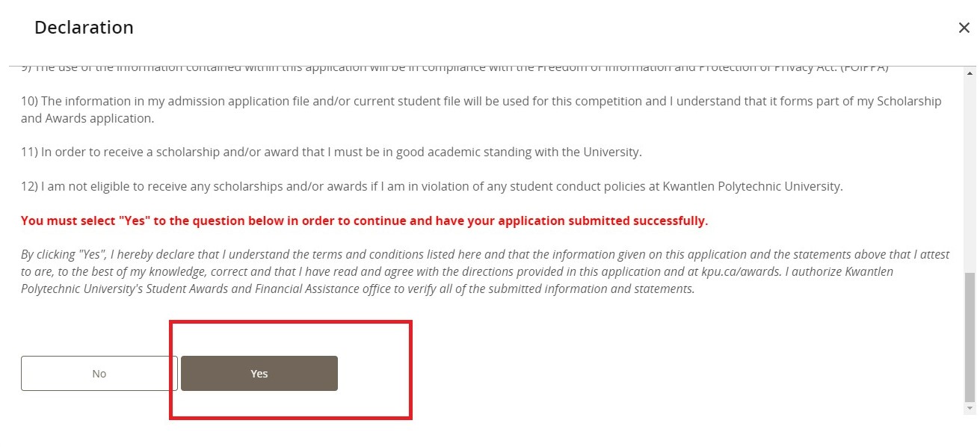
Task: Click the scrollbar down arrow
Action: point(970,409)
